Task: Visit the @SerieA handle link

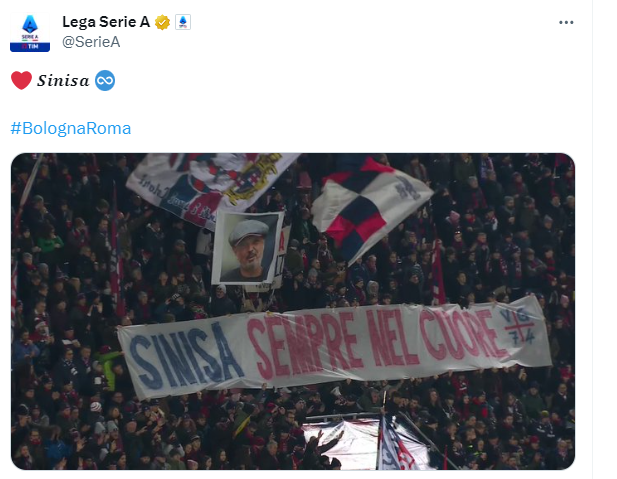Action: (91, 42)
